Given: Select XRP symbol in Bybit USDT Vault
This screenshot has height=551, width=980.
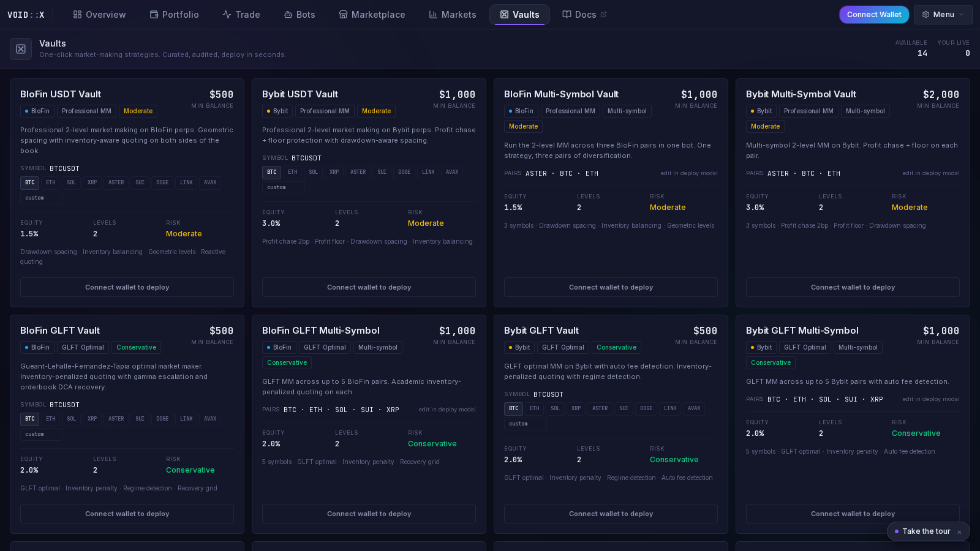Looking at the screenshot, I should (x=334, y=172).
